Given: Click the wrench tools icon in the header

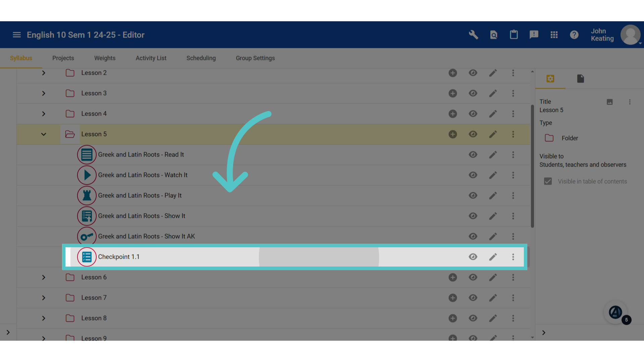Looking at the screenshot, I should pyautogui.click(x=473, y=35).
